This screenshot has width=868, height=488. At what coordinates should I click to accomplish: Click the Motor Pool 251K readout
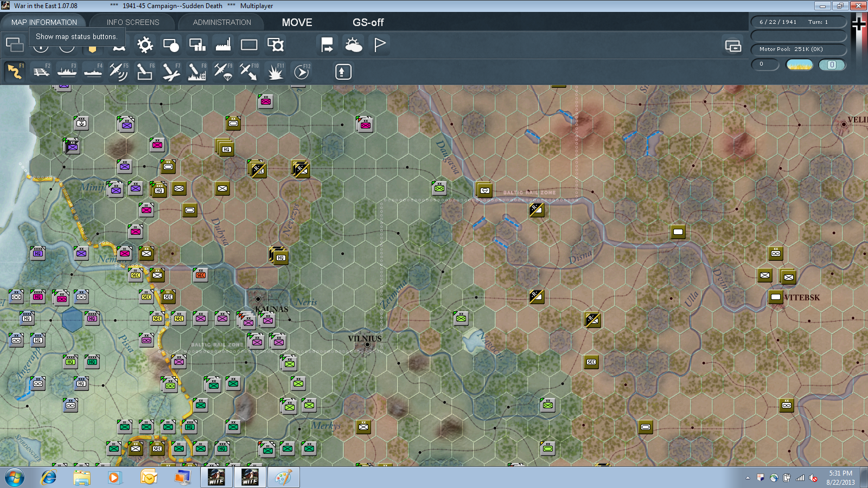pyautogui.click(x=798, y=49)
